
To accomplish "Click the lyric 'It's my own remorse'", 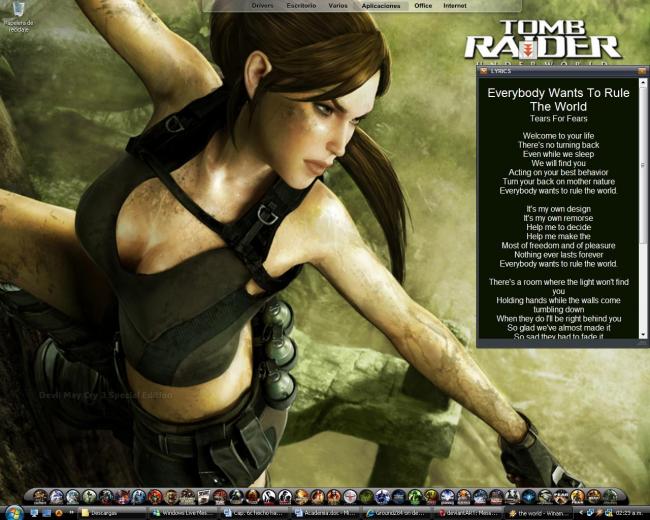I will coord(558,218).
